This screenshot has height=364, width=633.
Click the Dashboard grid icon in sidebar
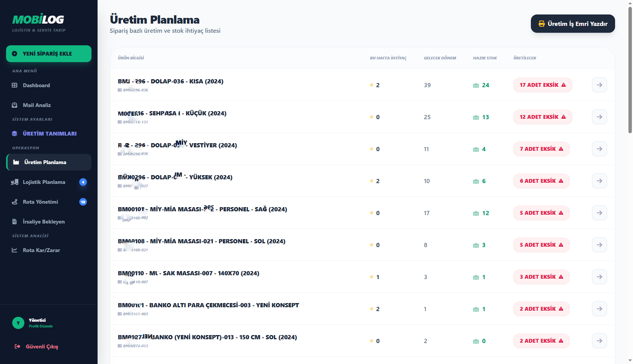(x=14, y=85)
